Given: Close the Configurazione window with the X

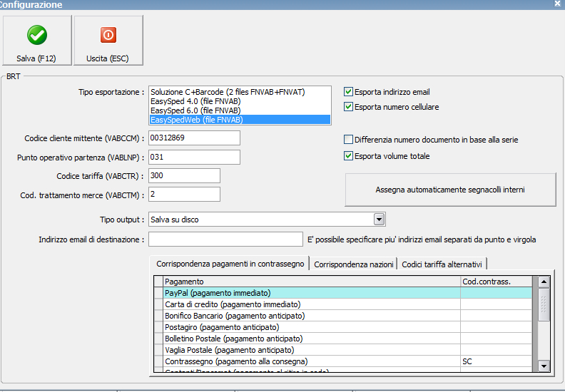Looking at the screenshot, I should pos(557,4).
